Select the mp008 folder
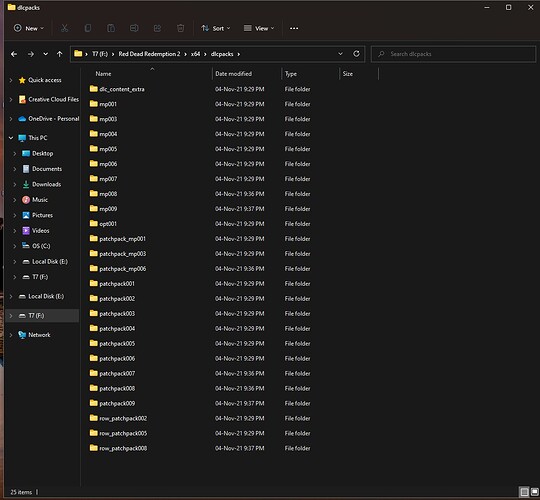This screenshot has width=540, height=500. pyautogui.click(x=108, y=194)
